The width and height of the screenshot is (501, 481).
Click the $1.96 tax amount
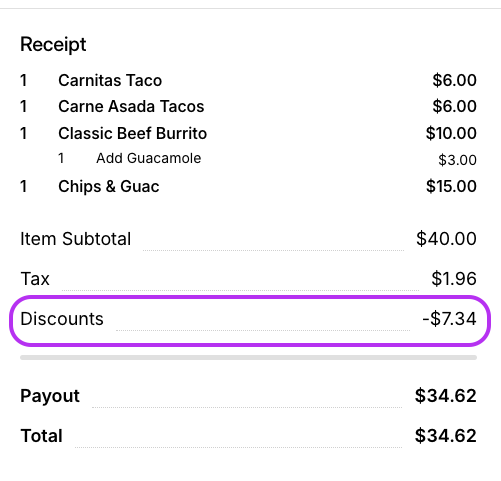tap(454, 279)
